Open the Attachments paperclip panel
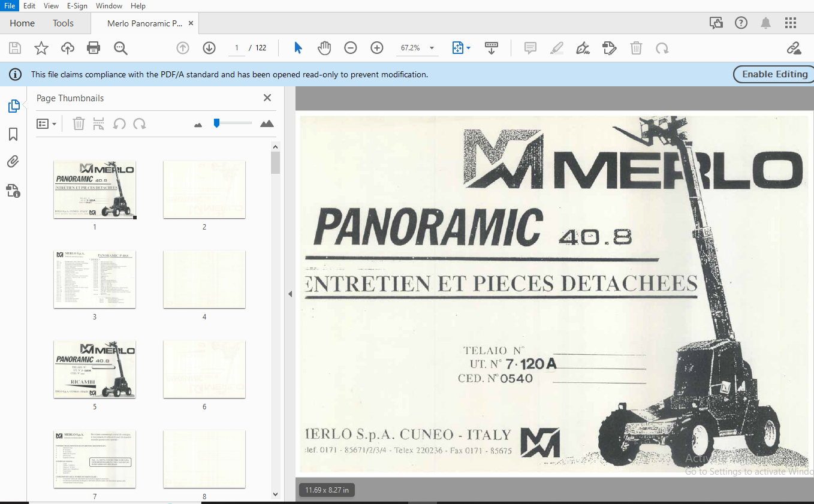The image size is (814, 504). coord(13,162)
